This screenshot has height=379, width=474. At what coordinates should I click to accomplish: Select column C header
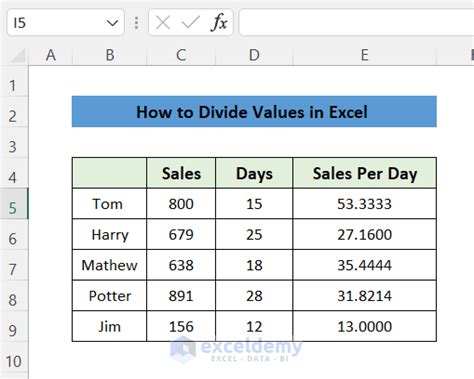tap(181, 55)
